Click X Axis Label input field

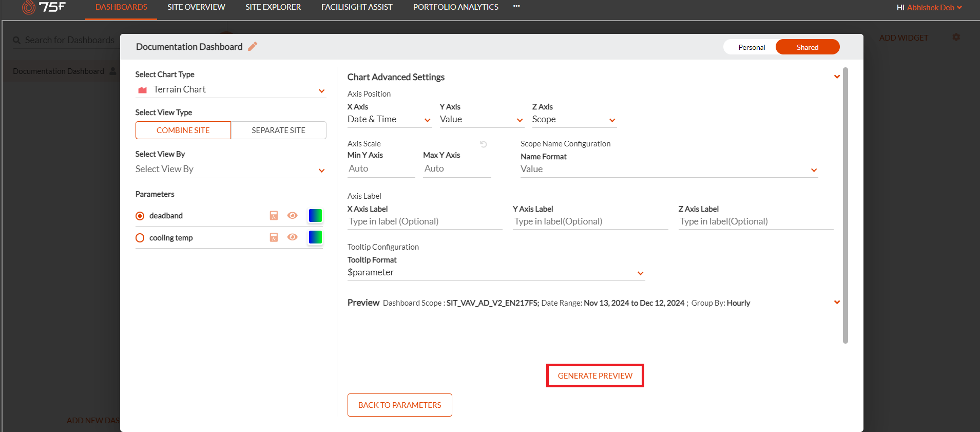tap(425, 222)
